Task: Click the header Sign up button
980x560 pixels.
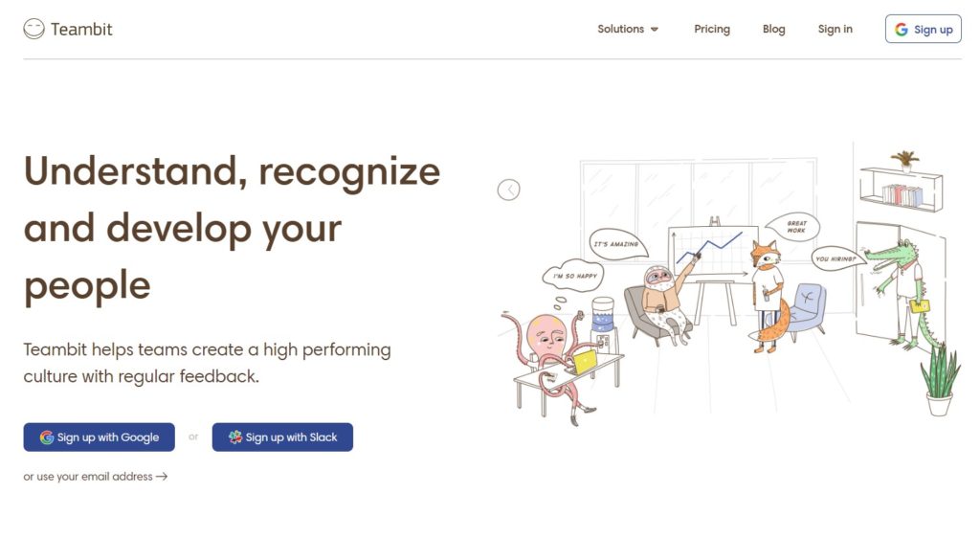Action: 924,29
